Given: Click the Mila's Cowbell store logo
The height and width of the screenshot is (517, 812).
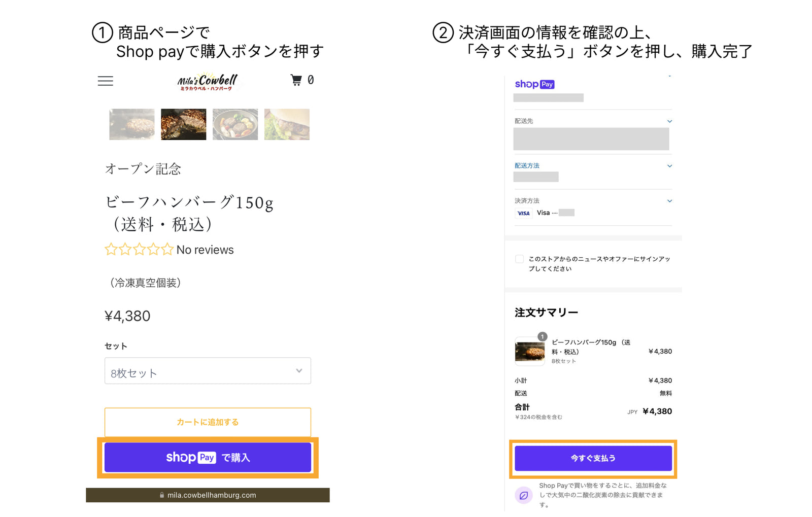Looking at the screenshot, I should (x=208, y=82).
